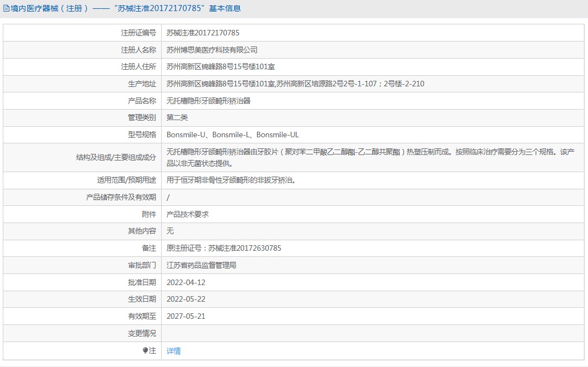The image size is (588, 367).
Task: Click the document icon in the page header
Action: click(x=6, y=8)
